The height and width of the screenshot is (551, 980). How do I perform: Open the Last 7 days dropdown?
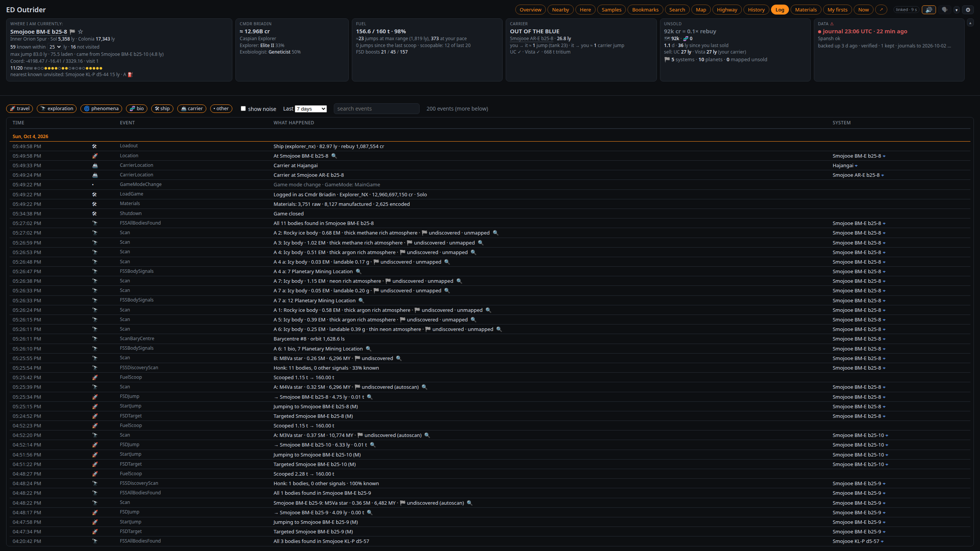pos(311,109)
